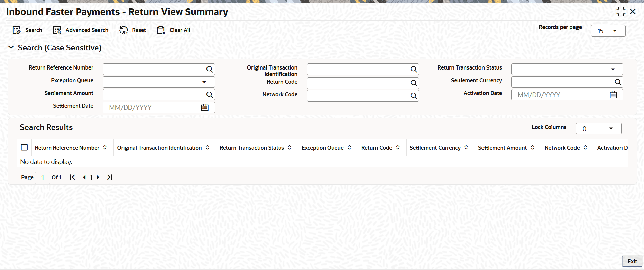This screenshot has height=270, width=644.
Task: Sort by Network Code column
Action: [x=585, y=147]
